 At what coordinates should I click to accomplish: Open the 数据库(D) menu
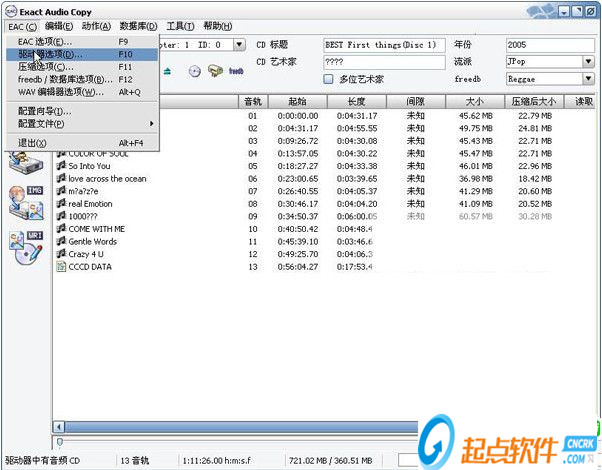point(139,26)
